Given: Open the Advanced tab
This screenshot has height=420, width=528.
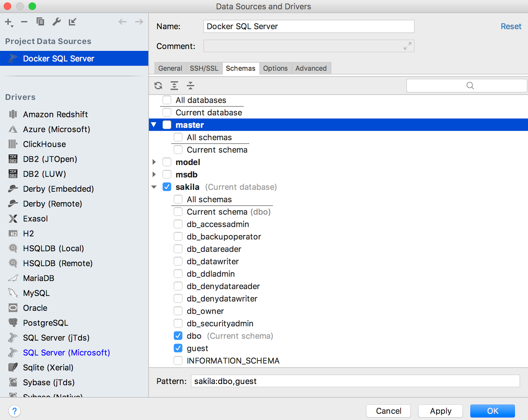Looking at the screenshot, I should (x=311, y=68).
